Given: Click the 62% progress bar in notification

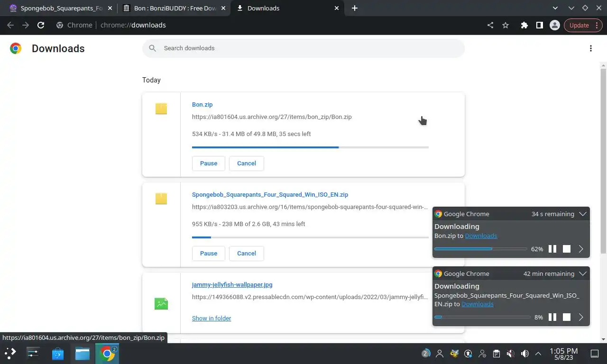Looking at the screenshot, I should (480, 249).
